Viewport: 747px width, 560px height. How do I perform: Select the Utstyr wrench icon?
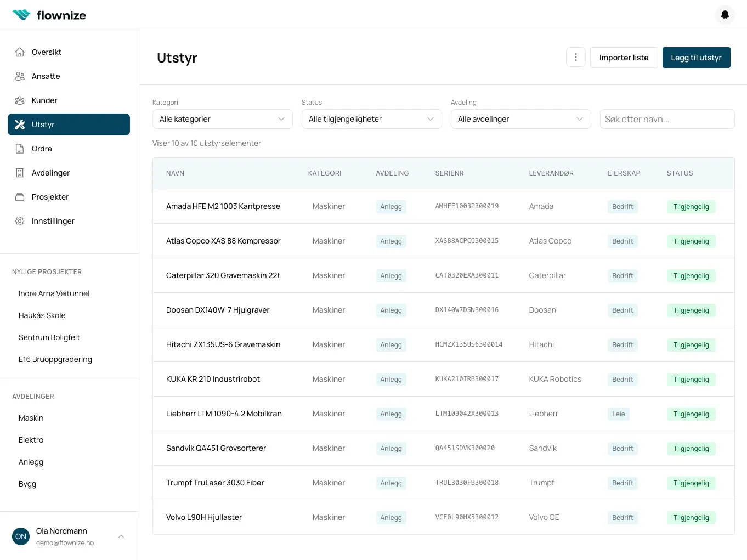(20, 124)
